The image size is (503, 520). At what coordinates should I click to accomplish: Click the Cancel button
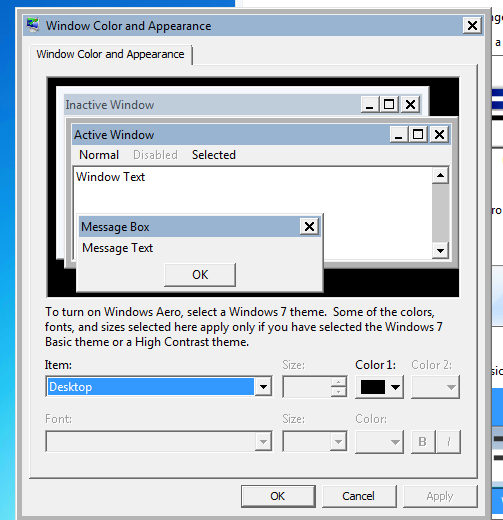click(x=359, y=496)
